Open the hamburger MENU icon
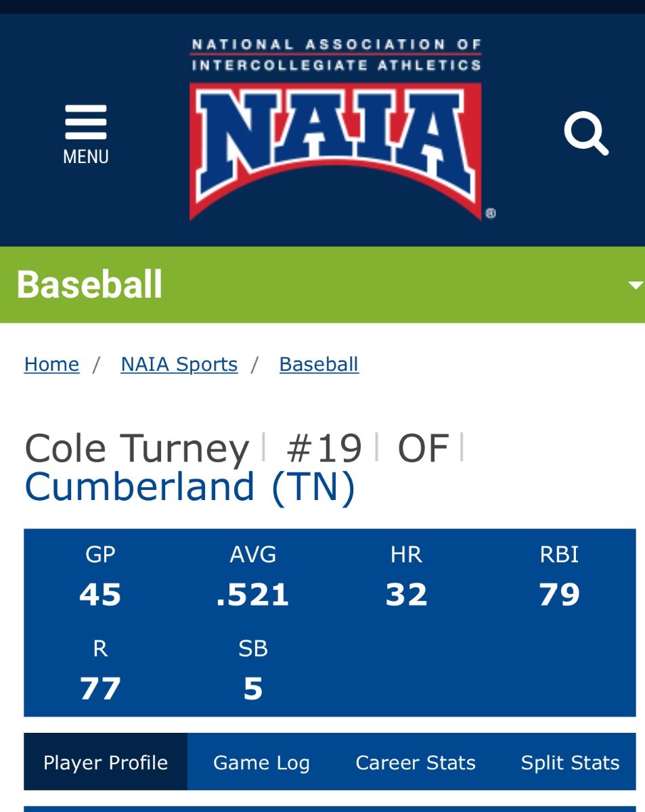Viewport: 645px width, 812px height. [x=86, y=135]
